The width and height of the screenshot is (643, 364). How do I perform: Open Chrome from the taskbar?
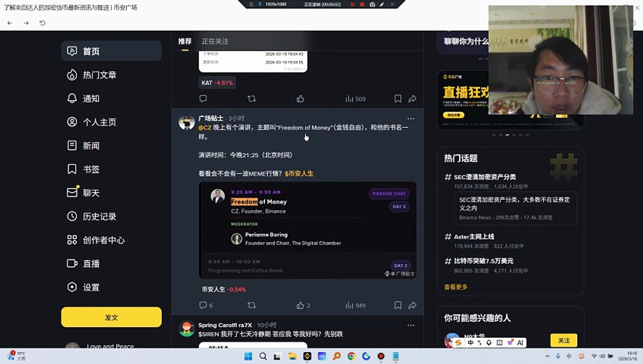(351, 356)
